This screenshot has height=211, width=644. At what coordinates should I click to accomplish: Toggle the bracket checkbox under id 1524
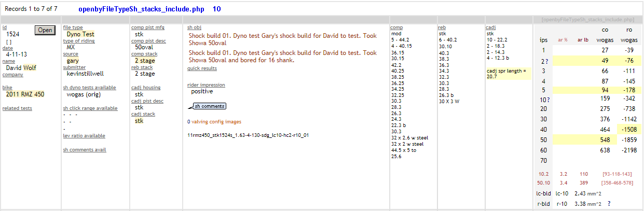pos(9,42)
